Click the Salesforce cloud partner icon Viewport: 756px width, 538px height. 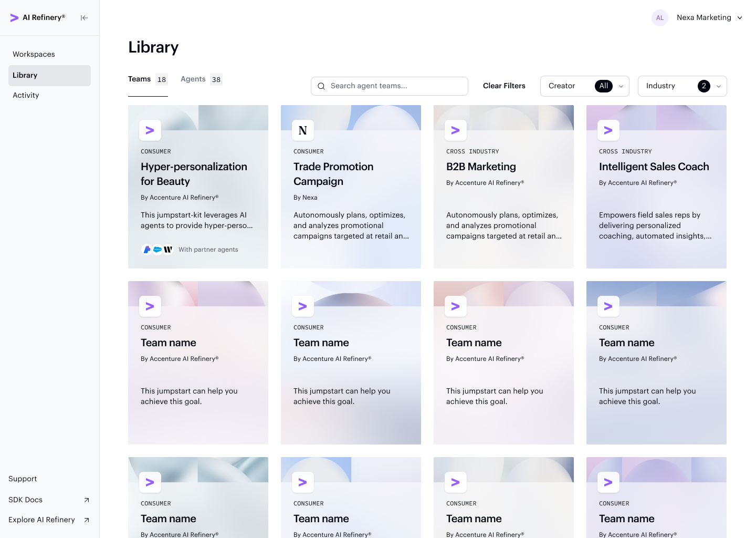tap(157, 250)
